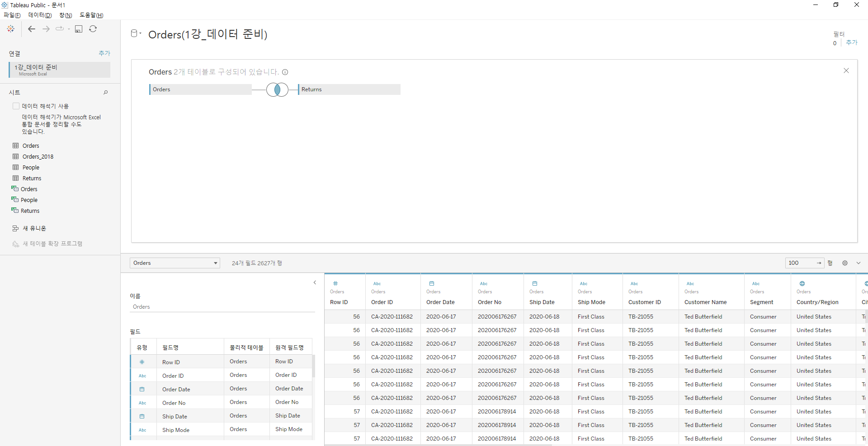The width and height of the screenshot is (868, 446).
Task: Select Order No row in fields list
Action: [x=221, y=403]
